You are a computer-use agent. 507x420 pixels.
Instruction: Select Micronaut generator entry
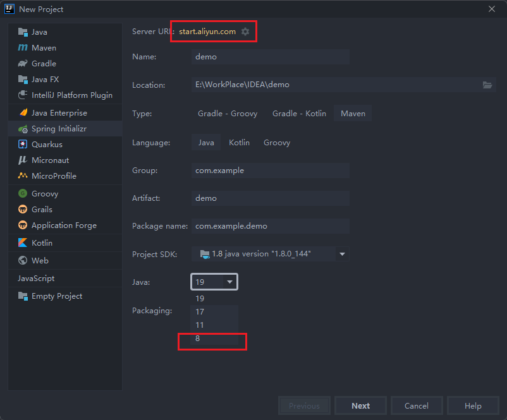click(x=65, y=160)
